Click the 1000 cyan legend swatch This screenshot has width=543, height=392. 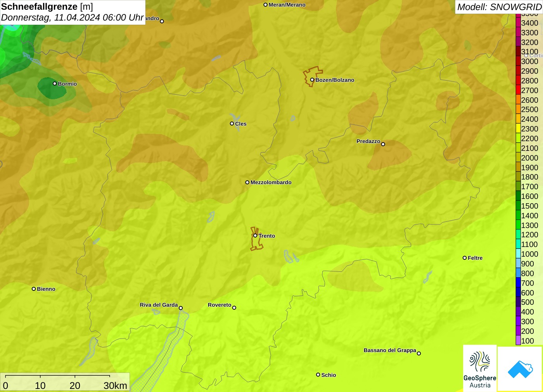click(518, 254)
